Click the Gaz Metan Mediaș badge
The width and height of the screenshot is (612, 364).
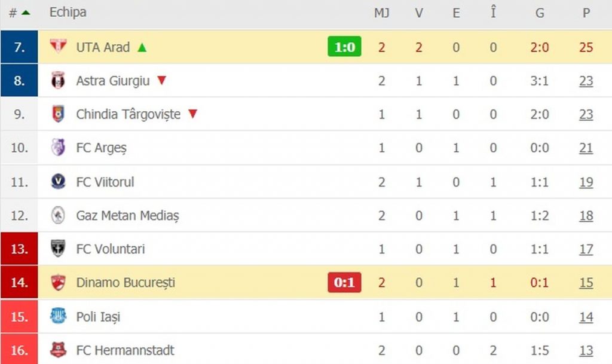coord(58,215)
